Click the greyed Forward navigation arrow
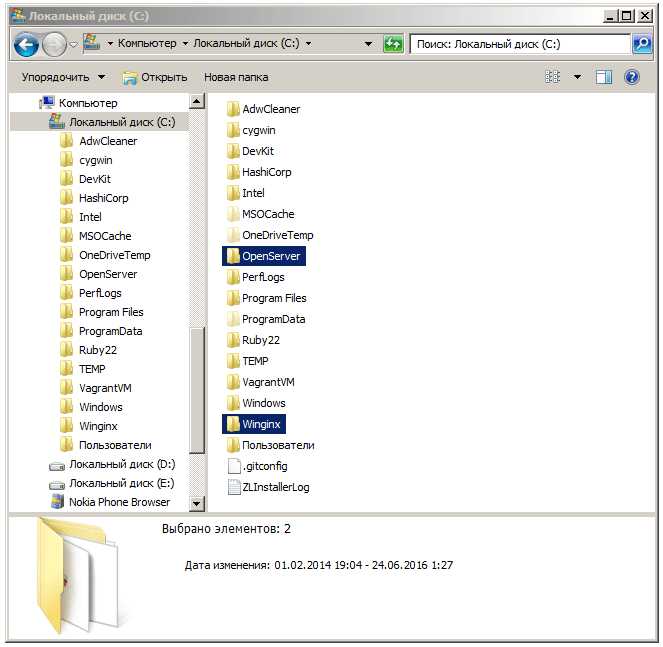The width and height of the screenshot is (663, 647). coord(55,44)
